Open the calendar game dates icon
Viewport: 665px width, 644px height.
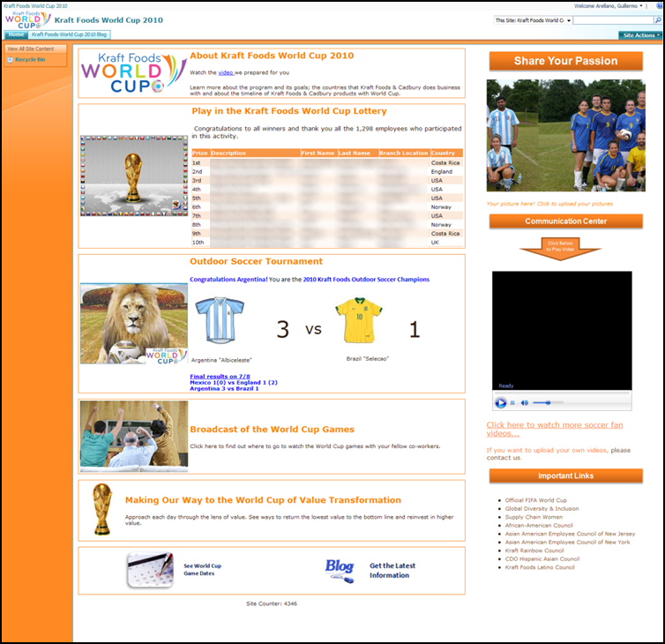[150, 569]
